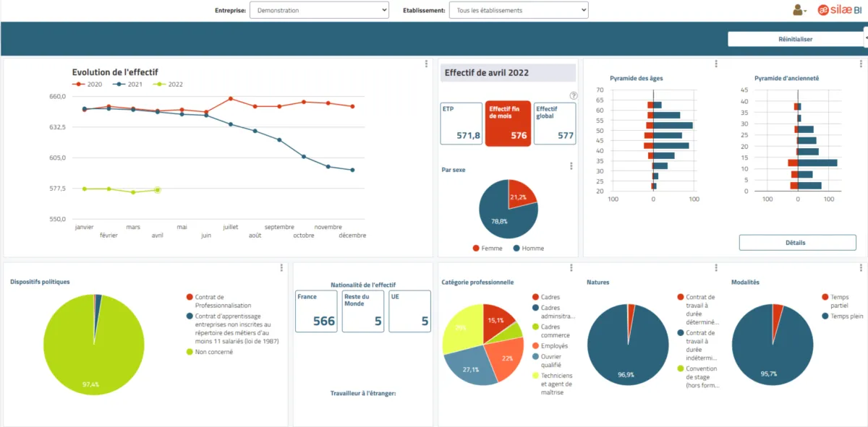Open three-dot menu of Dispositifs politiques panel
Image resolution: width=868 pixels, height=427 pixels.
click(x=282, y=268)
